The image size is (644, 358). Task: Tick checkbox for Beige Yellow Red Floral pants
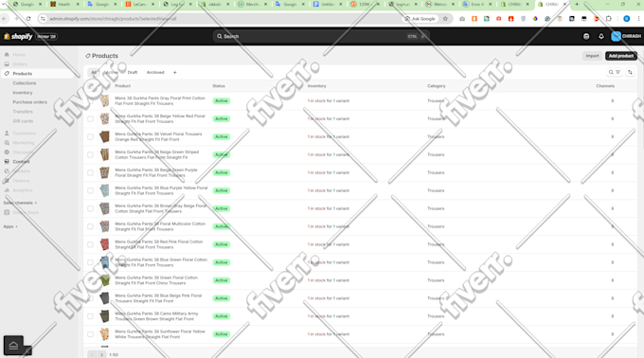(x=90, y=119)
